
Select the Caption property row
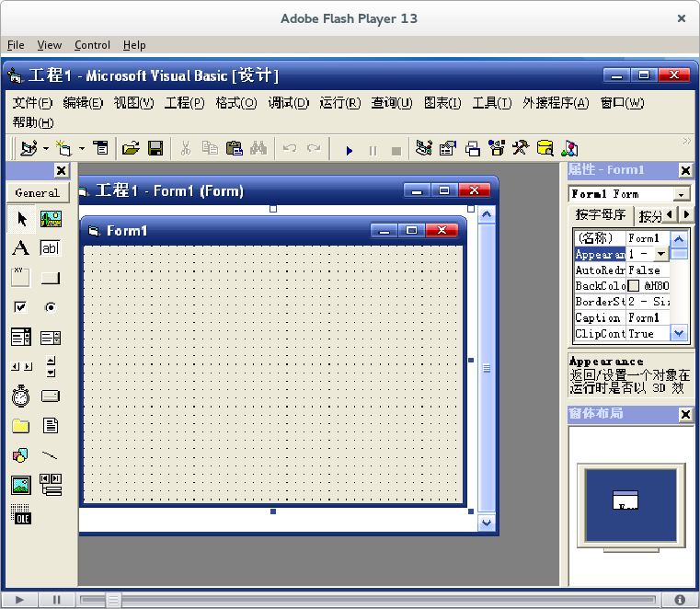coord(623,317)
